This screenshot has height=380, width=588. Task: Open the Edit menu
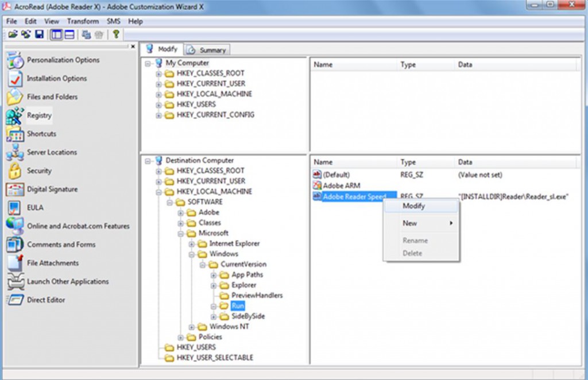pos(31,21)
